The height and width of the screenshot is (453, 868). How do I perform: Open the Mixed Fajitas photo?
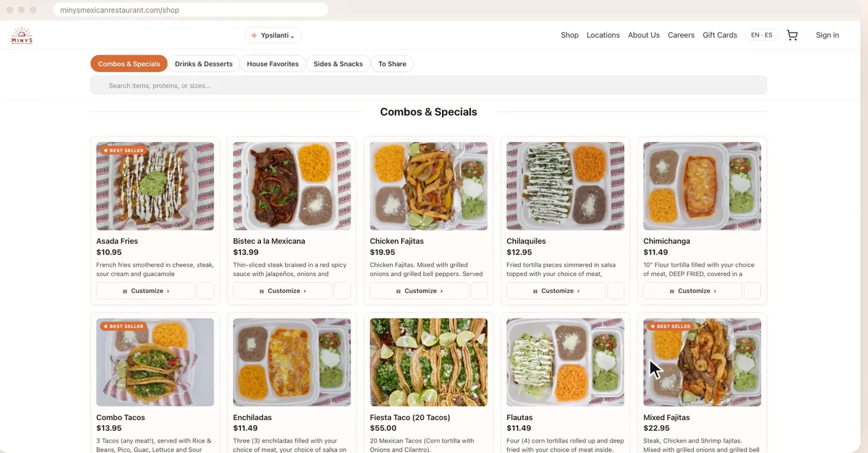click(x=702, y=362)
